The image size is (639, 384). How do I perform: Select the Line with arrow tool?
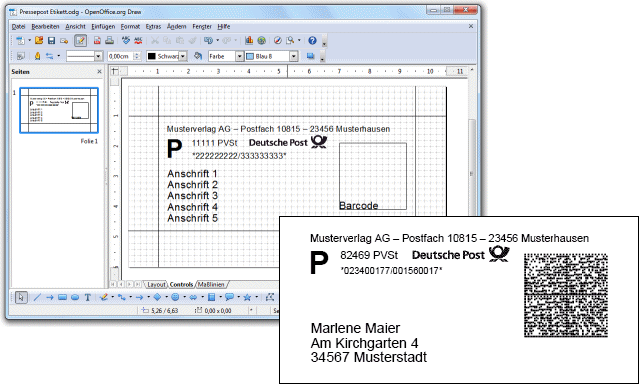50,297
